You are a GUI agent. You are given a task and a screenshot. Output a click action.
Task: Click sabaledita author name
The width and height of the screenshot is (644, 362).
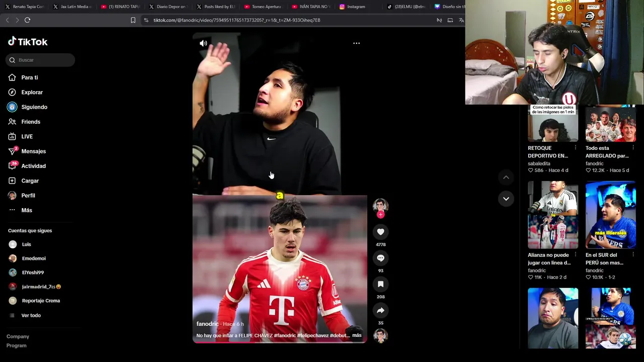coord(539,163)
